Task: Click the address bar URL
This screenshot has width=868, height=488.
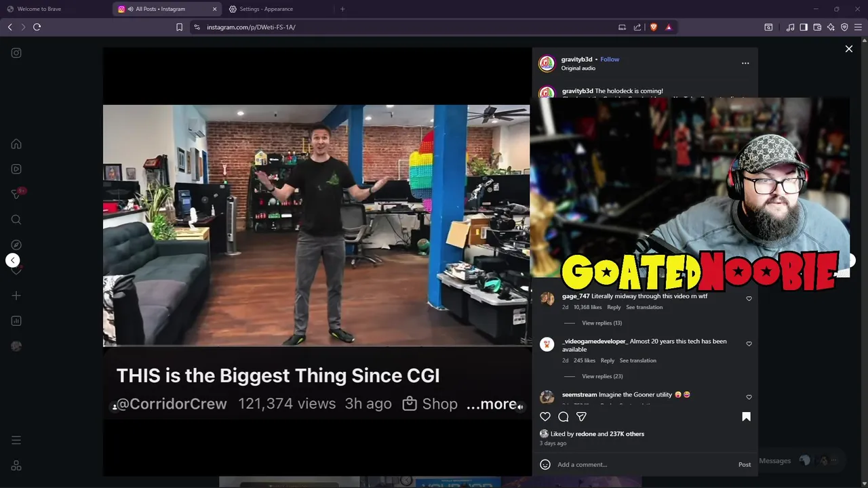Action: click(x=251, y=27)
